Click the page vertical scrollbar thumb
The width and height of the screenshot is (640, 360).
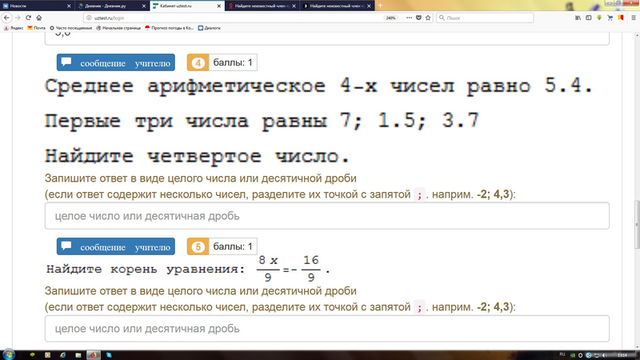click(x=637, y=224)
